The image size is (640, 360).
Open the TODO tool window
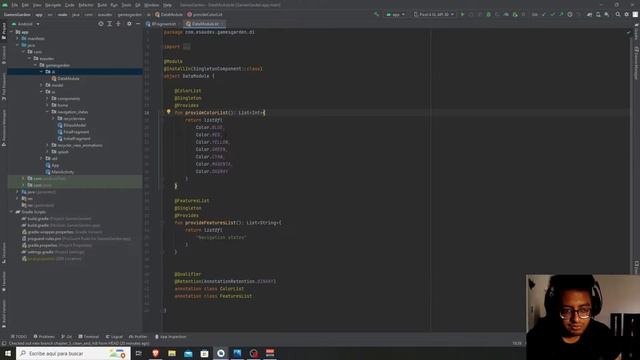tap(19, 337)
